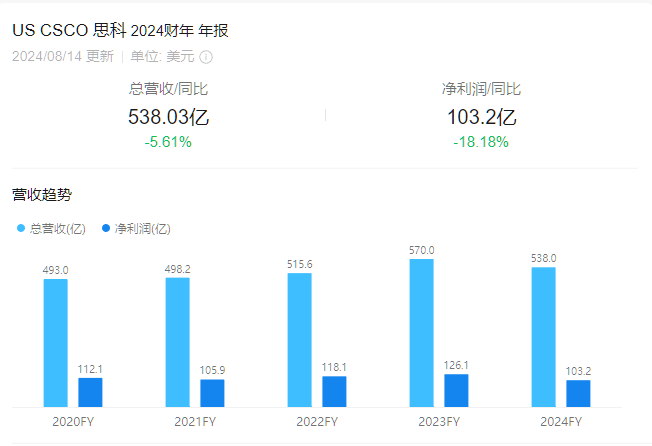Click the 2022FY axis label

[317, 421]
